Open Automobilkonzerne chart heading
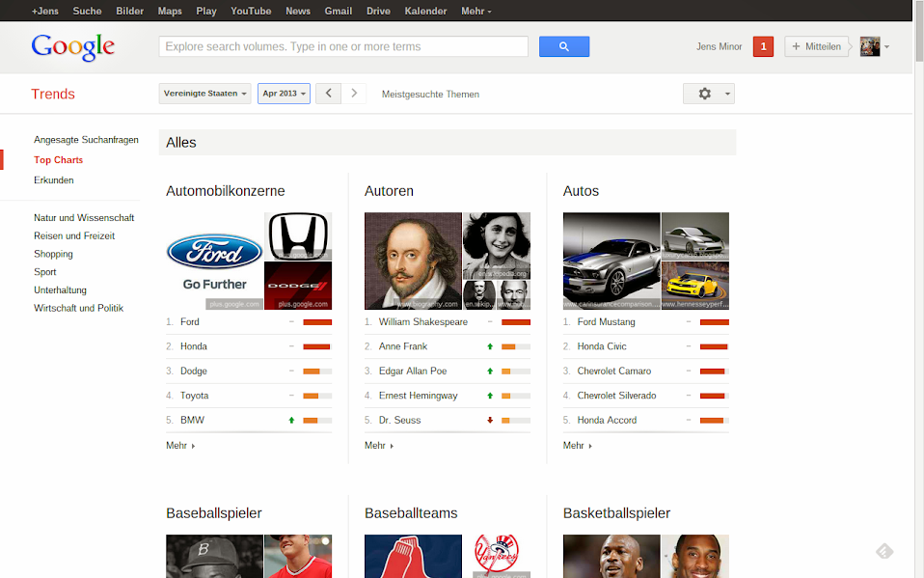The image size is (924, 578). coord(225,191)
